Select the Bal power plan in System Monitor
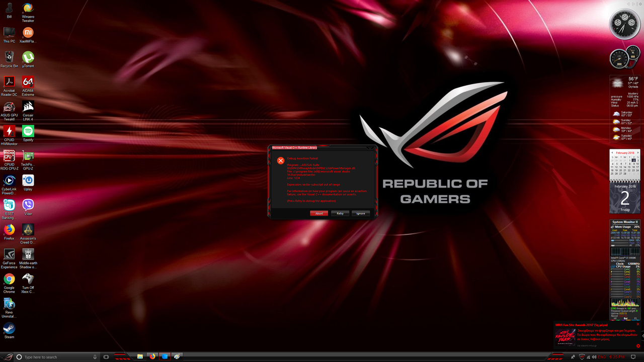 (625, 318)
